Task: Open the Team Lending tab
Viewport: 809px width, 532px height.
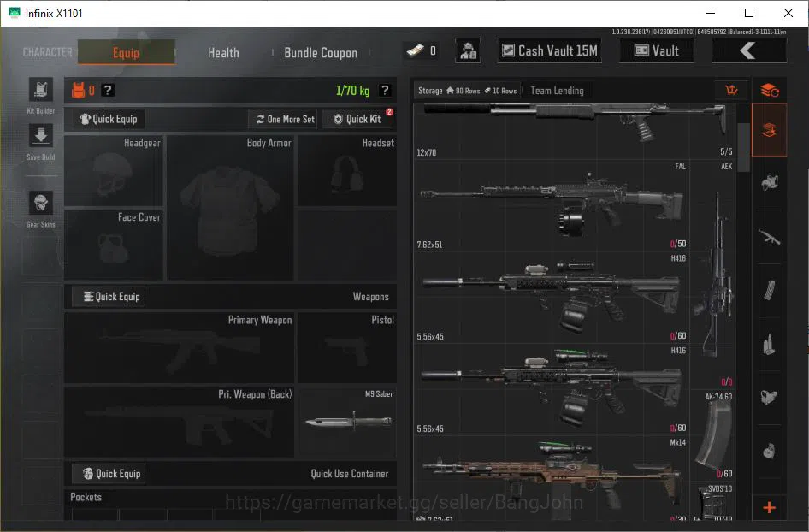Action: 557,91
